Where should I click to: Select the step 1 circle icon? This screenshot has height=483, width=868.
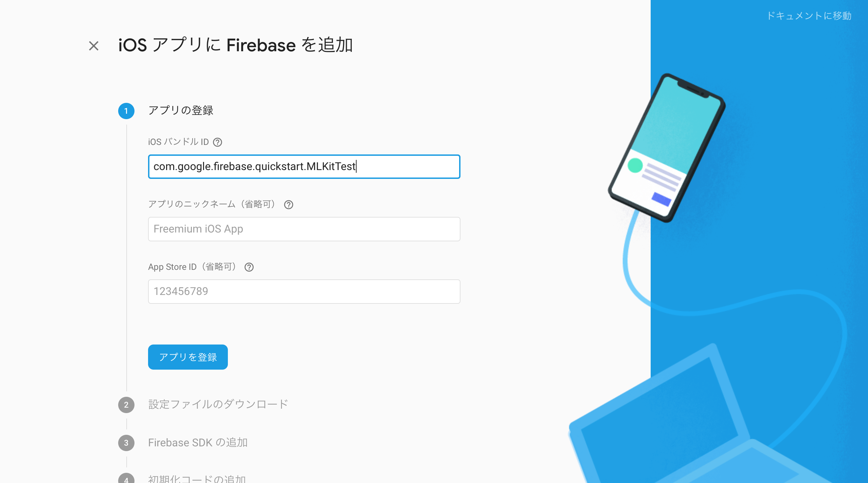pyautogui.click(x=126, y=111)
